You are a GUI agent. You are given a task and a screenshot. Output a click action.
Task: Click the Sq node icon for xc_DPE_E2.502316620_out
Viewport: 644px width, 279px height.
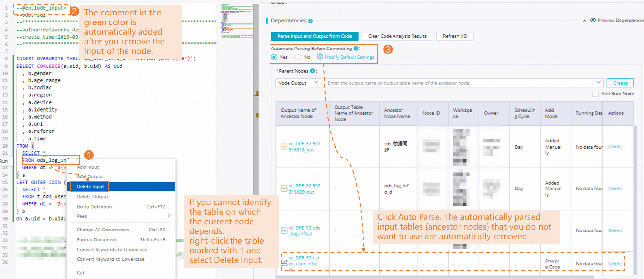pos(284,189)
